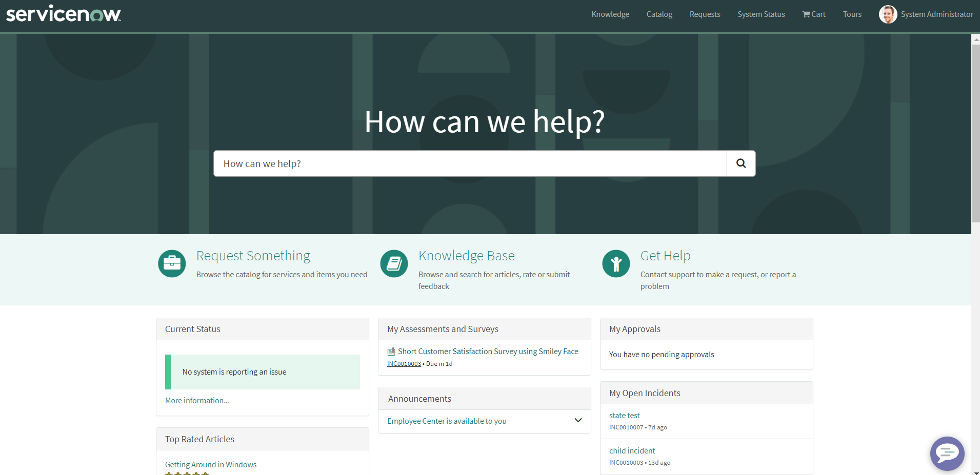Click the Knowledge Base book icon

click(394, 263)
